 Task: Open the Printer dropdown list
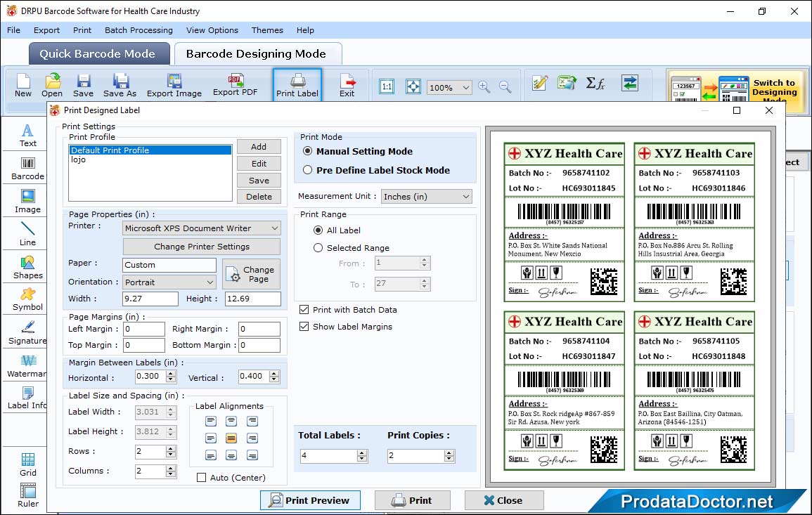(202, 228)
